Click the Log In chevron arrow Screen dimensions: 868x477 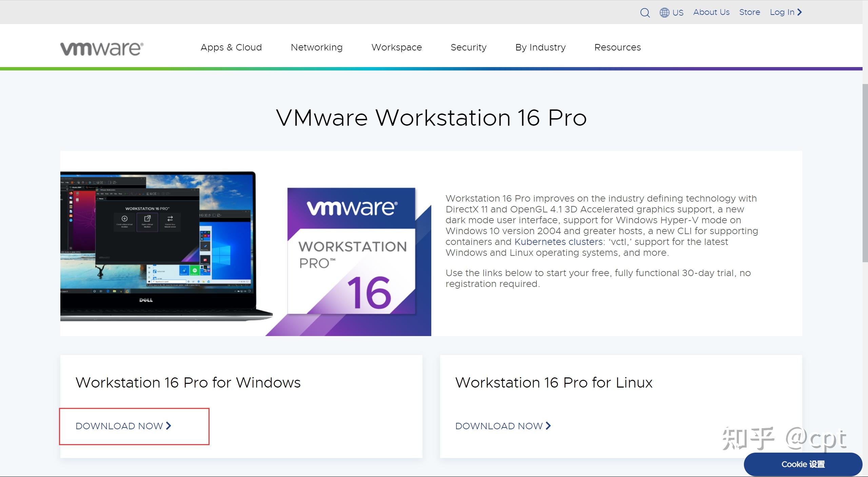[x=800, y=12]
